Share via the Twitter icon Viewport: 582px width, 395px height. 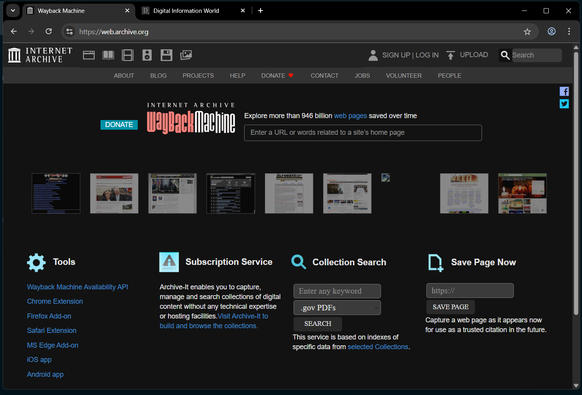564,104
